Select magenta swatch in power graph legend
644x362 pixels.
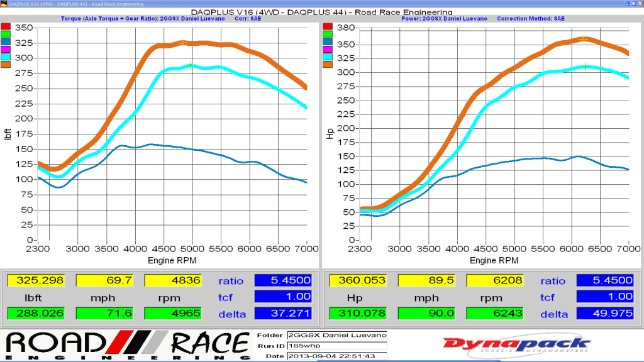coord(327,49)
